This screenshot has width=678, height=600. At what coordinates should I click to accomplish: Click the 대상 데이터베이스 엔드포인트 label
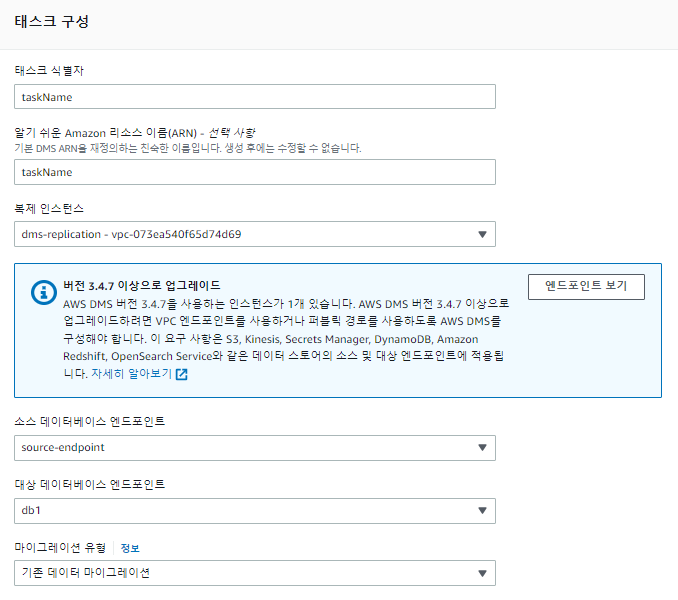click(90, 484)
